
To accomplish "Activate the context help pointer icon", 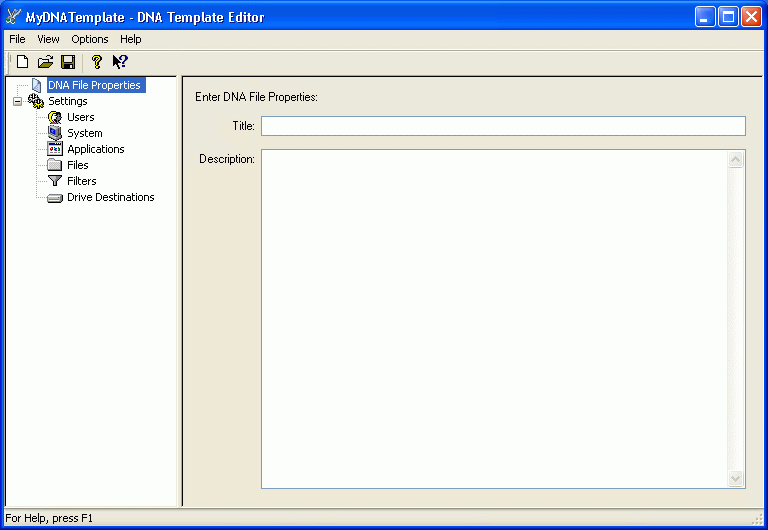I will [120, 62].
